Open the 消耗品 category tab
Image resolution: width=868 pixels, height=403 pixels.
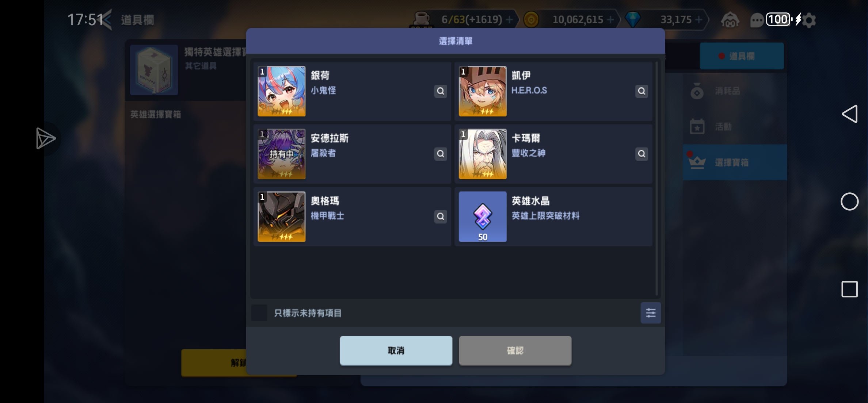point(735,91)
